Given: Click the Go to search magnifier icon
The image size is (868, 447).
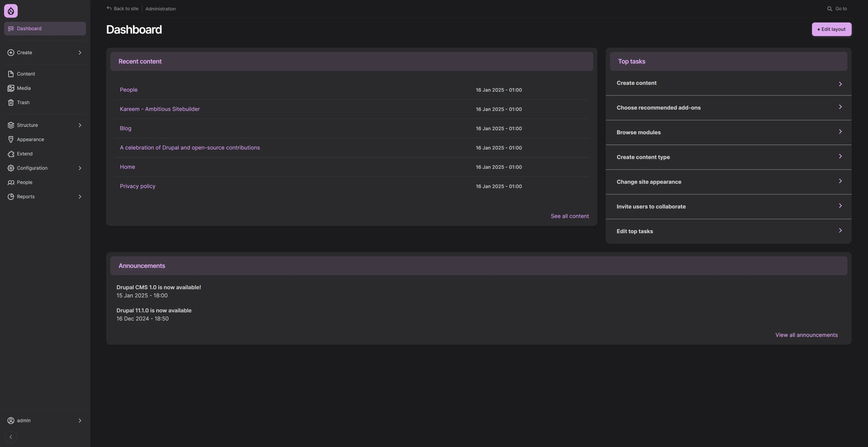Looking at the screenshot, I should pyautogui.click(x=829, y=9).
